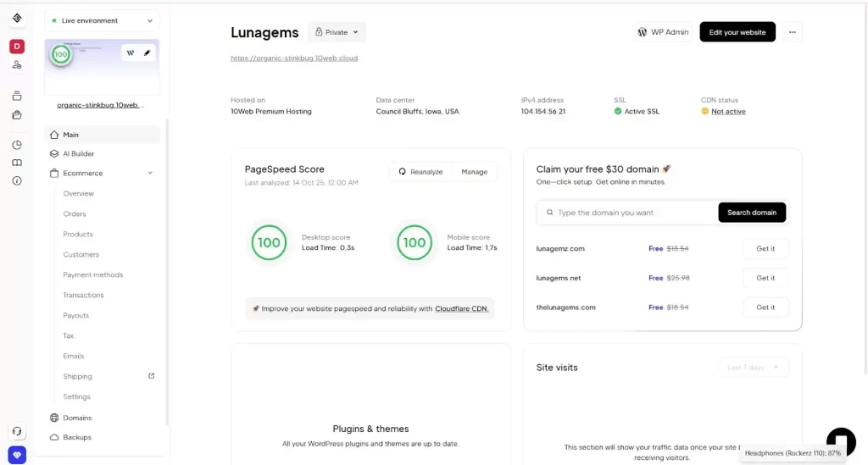The image size is (868, 465).
Task: Go to Payment methods in sidebar
Action: click(92, 274)
